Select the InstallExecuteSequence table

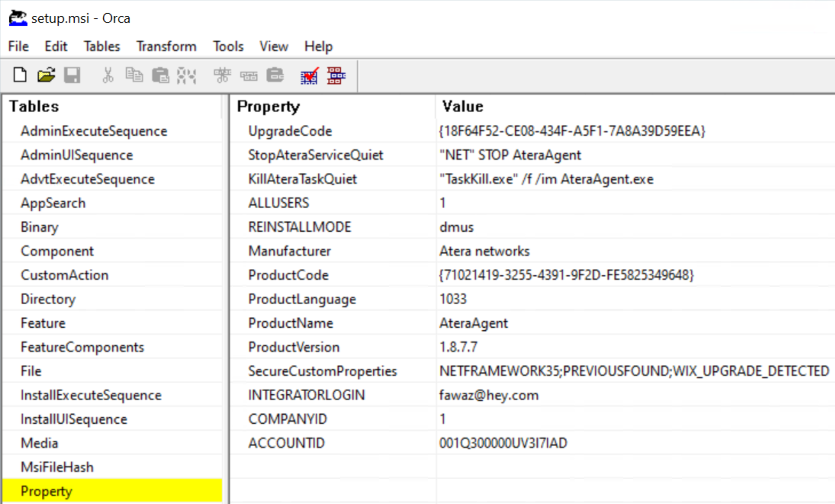[91, 395]
